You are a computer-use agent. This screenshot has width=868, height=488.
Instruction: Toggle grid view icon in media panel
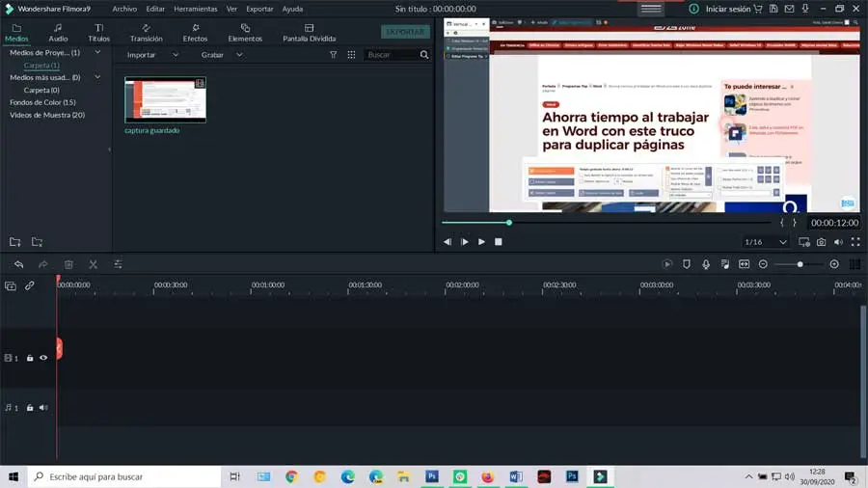[x=351, y=55]
